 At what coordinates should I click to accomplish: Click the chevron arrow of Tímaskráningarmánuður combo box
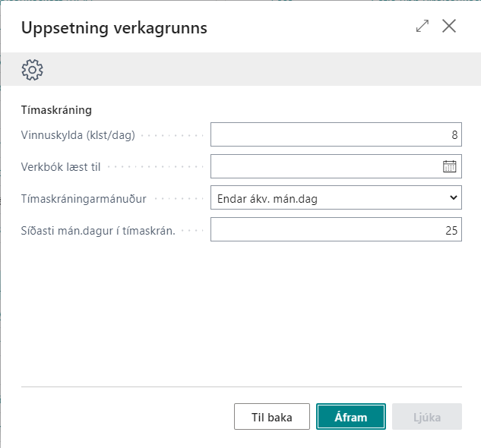coord(453,198)
